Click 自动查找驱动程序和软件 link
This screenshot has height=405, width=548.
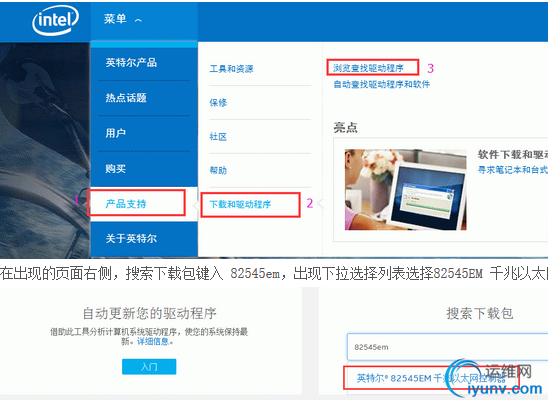coord(382,84)
